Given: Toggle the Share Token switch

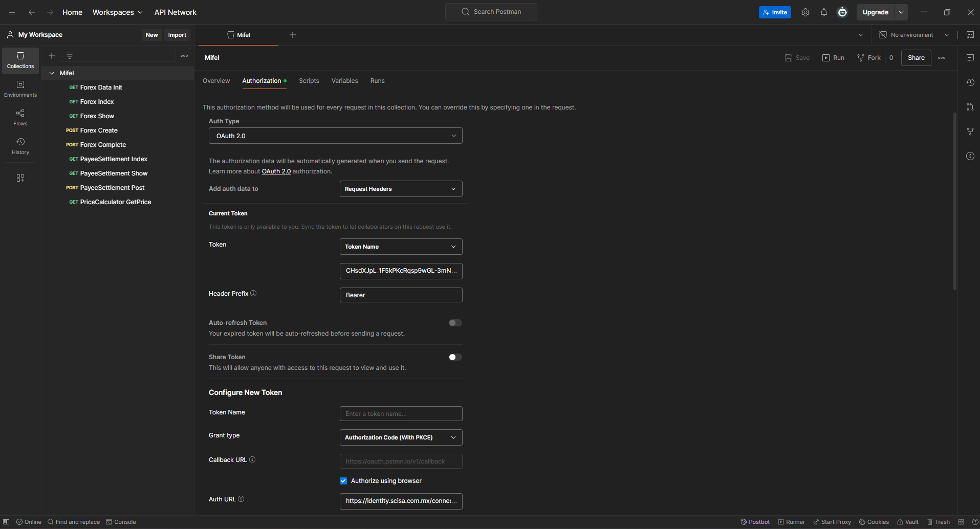Looking at the screenshot, I should [455, 357].
